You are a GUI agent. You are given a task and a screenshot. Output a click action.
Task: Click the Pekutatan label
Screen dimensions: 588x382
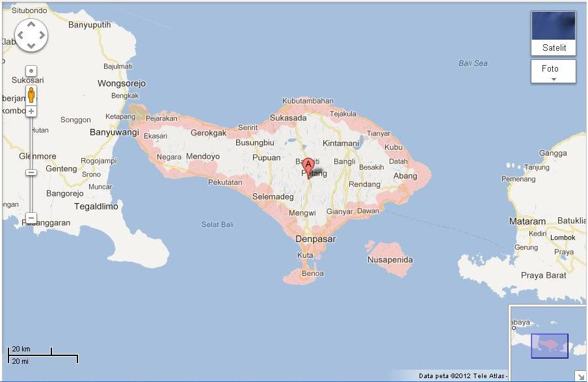click(225, 182)
